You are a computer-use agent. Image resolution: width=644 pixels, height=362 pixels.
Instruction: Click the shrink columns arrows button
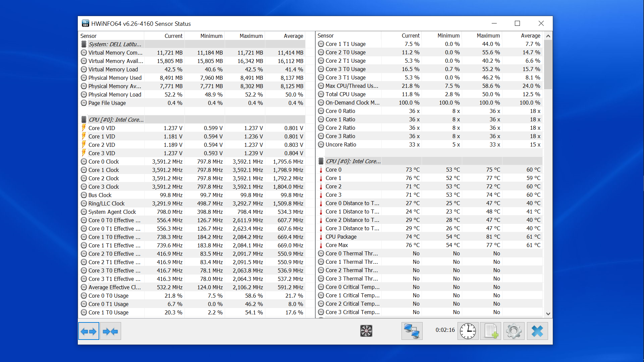tap(110, 331)
